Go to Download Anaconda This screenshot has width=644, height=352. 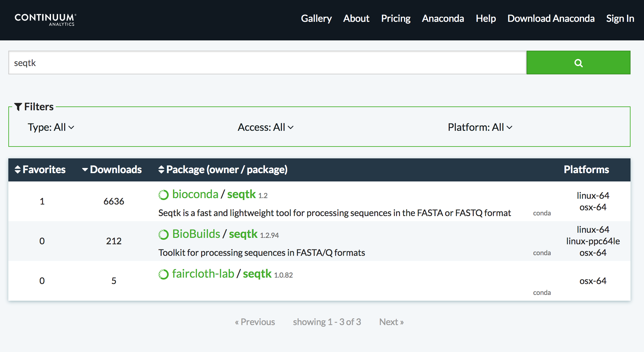(x=551, y=18)
